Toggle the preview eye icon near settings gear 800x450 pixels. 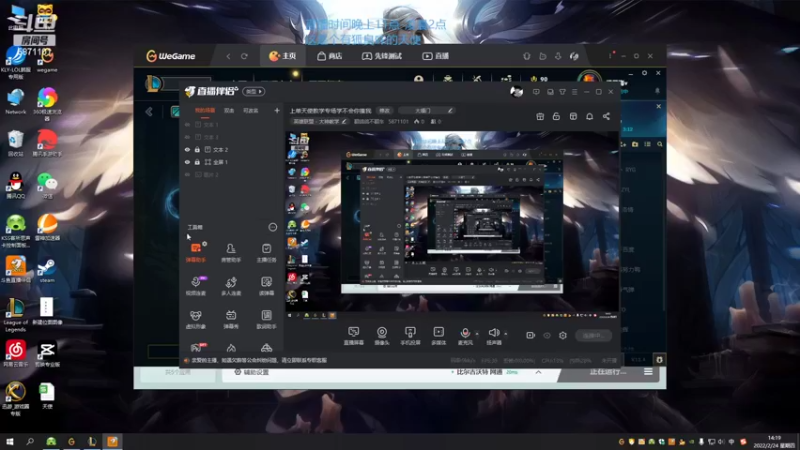[x=547, y=335]
